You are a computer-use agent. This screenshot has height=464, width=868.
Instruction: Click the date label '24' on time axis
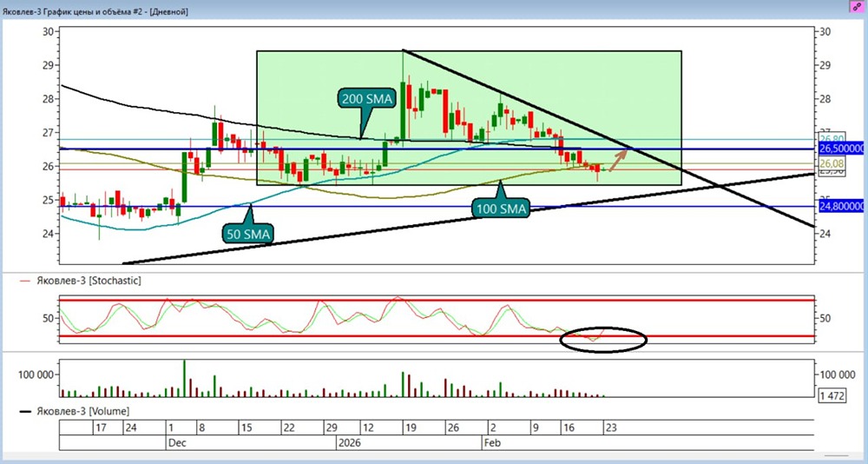pos(131,428)
